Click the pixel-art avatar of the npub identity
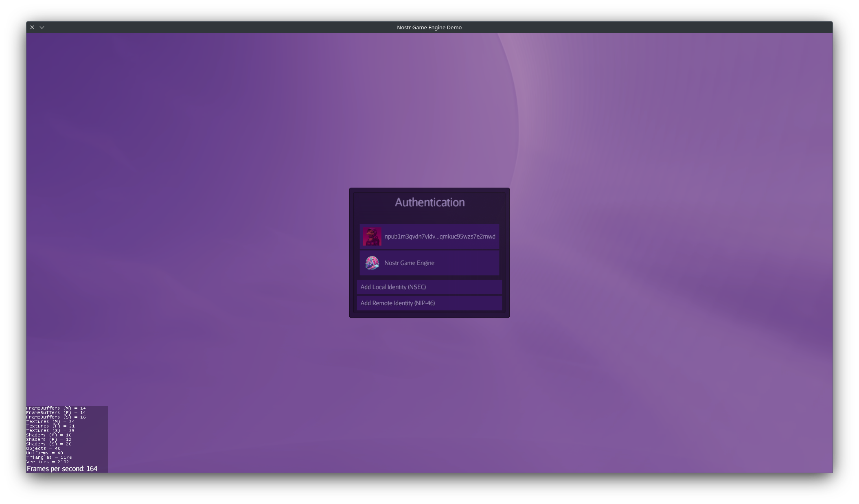The height and width of the screenshot is (504, 859). 372,237
